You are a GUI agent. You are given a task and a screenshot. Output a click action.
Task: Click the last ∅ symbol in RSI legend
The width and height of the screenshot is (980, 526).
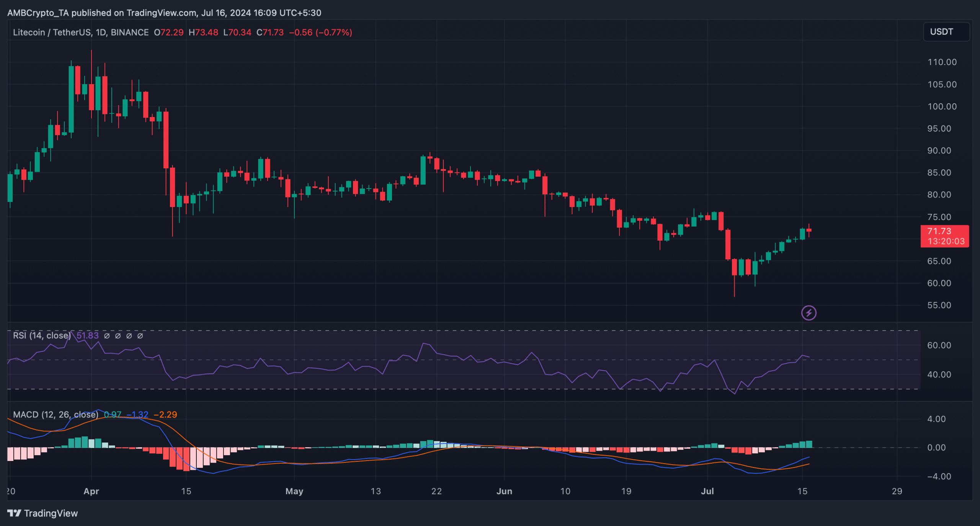click(140, 336)
